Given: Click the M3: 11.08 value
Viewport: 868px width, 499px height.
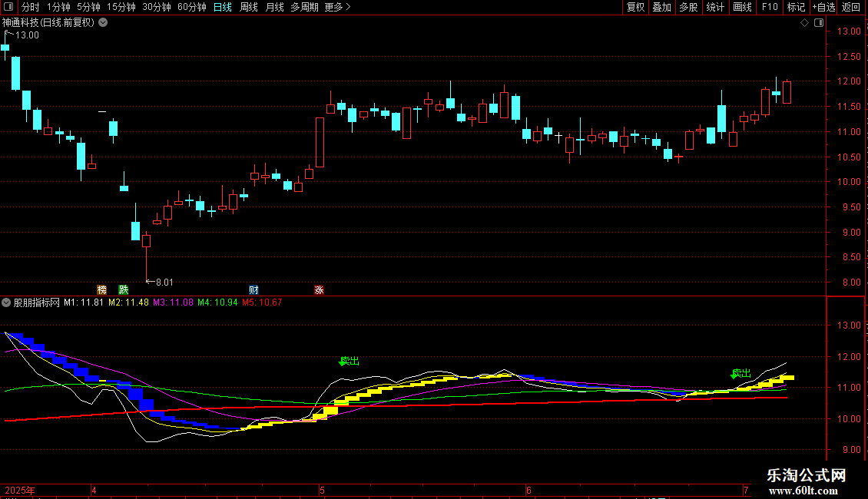Looking at the screenshot, I should (174, 302).
